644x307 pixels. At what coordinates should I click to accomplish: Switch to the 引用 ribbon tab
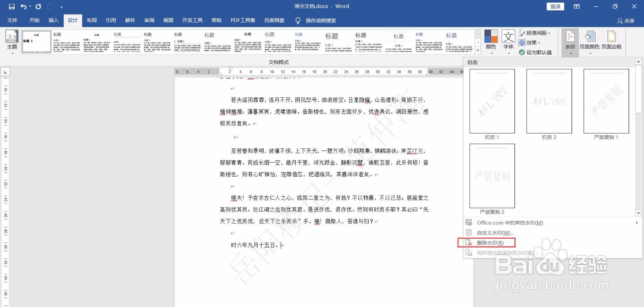111,21
